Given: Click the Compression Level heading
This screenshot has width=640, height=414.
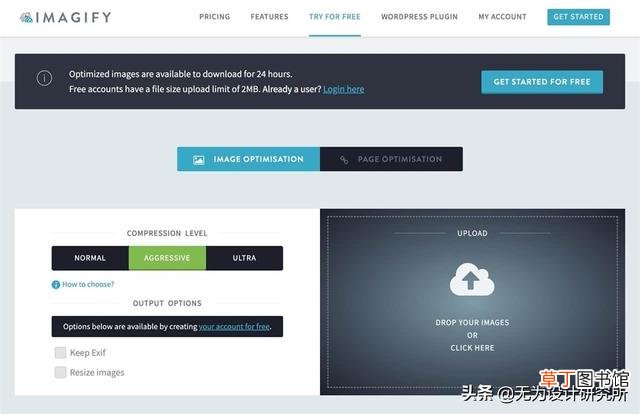Looking at the screenshot, I should tap(167, 233).
